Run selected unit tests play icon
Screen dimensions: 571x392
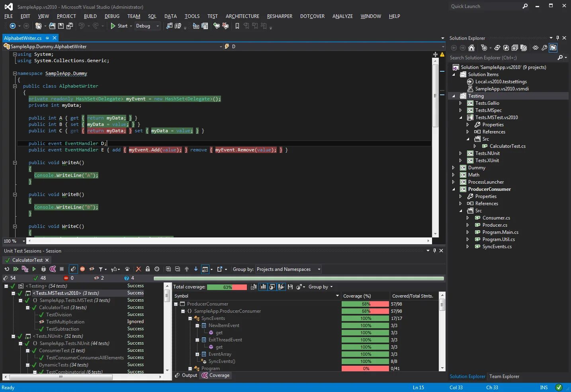[34, 269]
